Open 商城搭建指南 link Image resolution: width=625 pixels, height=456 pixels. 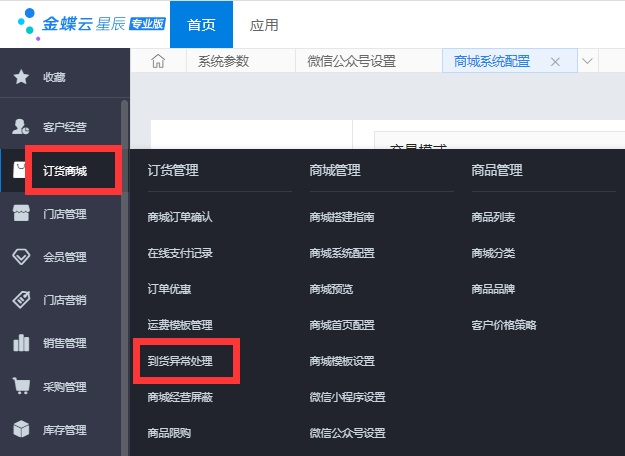tap(342, 216)
